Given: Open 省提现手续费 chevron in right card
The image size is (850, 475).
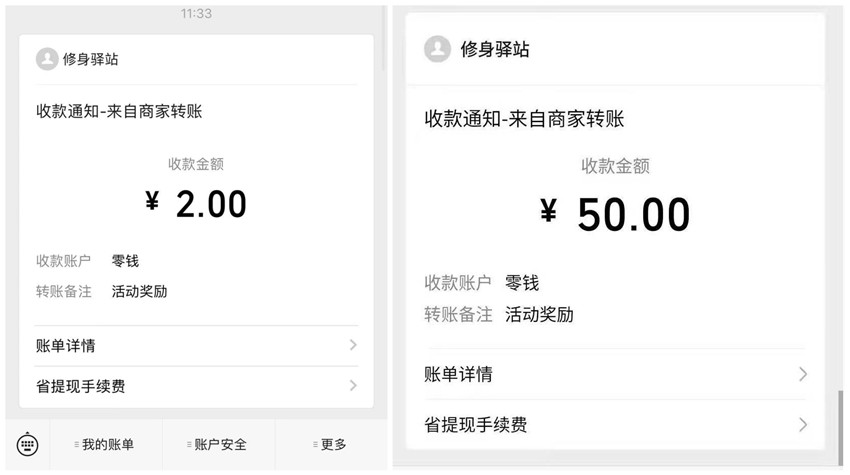Looking at the screenshot, I should 803,425.
